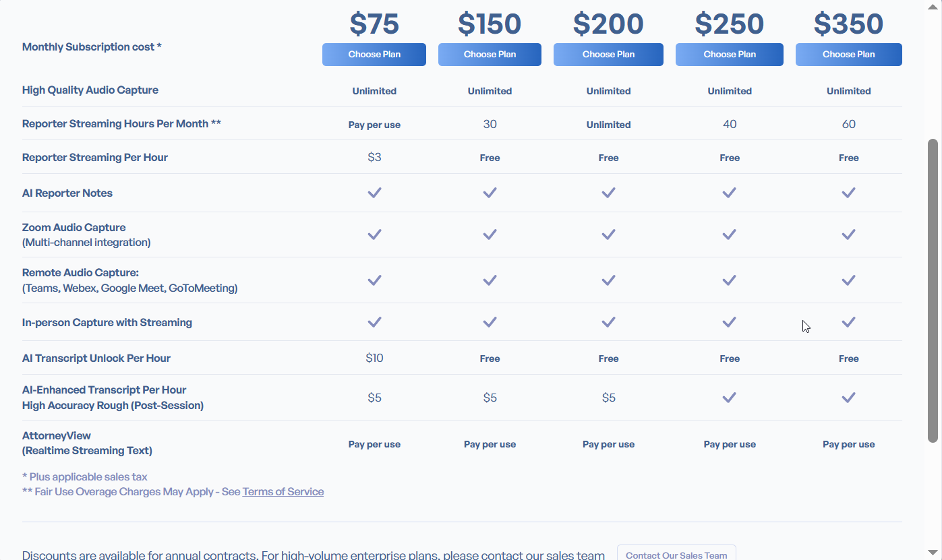Open the Terms of Service link

click(x=283, y=492)
